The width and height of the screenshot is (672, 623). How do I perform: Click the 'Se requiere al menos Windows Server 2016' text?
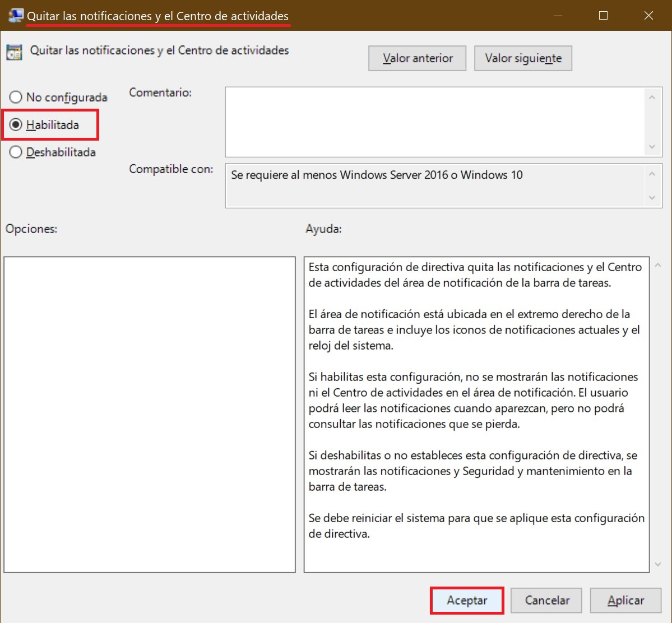[377, 175]
